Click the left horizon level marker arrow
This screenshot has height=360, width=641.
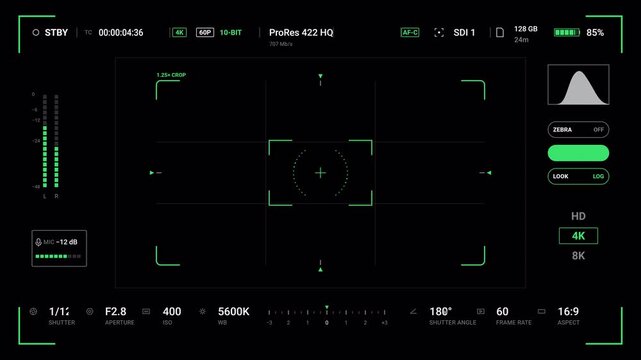coord(152,173)
